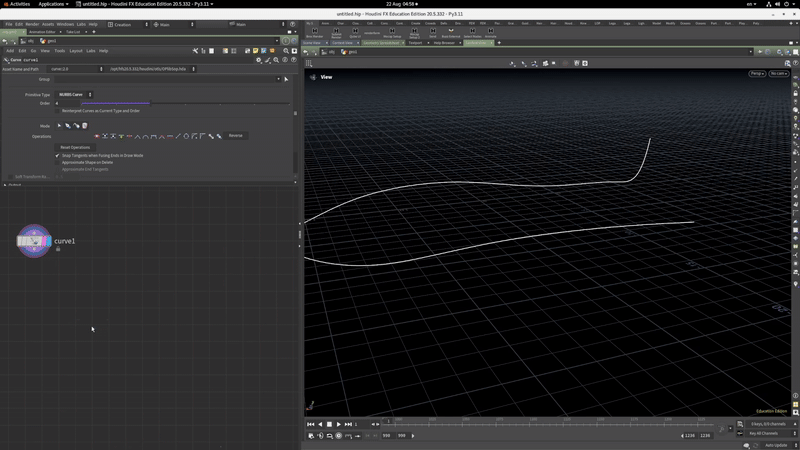Click the Mocap Setup shelf tool
The width and height of the screenshot is (800, 450).
(392, 33)
